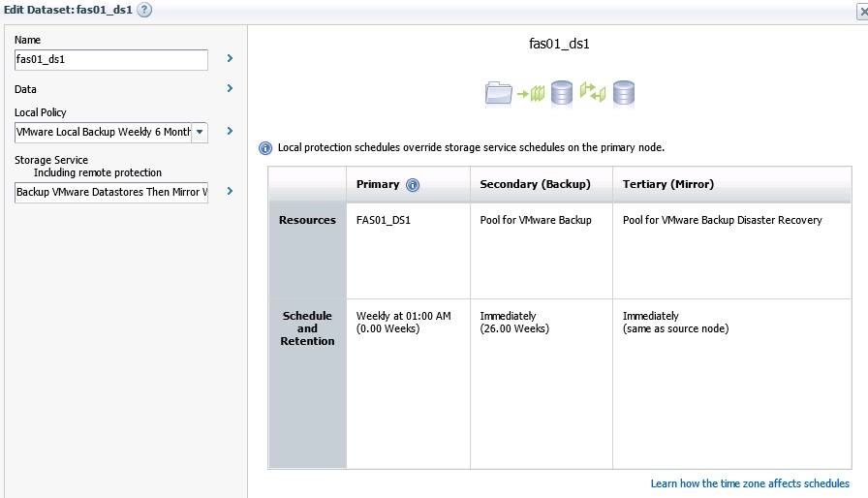Click the Weekly at 01:00 AM schedule cell
868x498 pixels.
(x=403, y=316)
